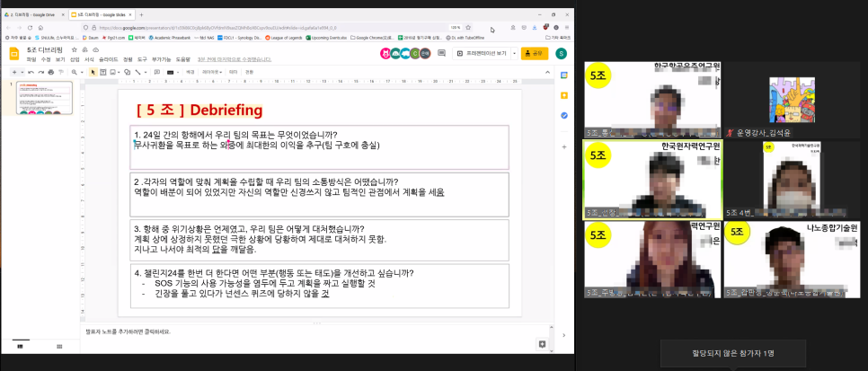Open the Calendar side panel icon
868x371 pixels.
[x=564, y=75]
